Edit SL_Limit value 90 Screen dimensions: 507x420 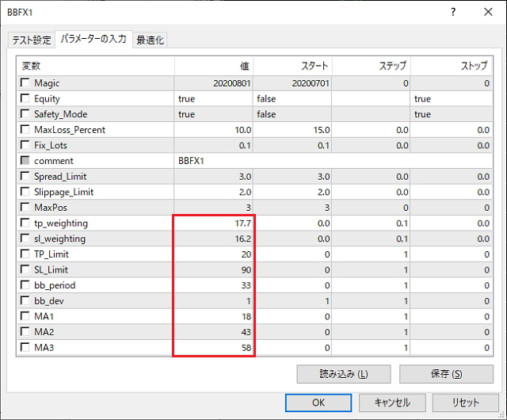[213, 270]
